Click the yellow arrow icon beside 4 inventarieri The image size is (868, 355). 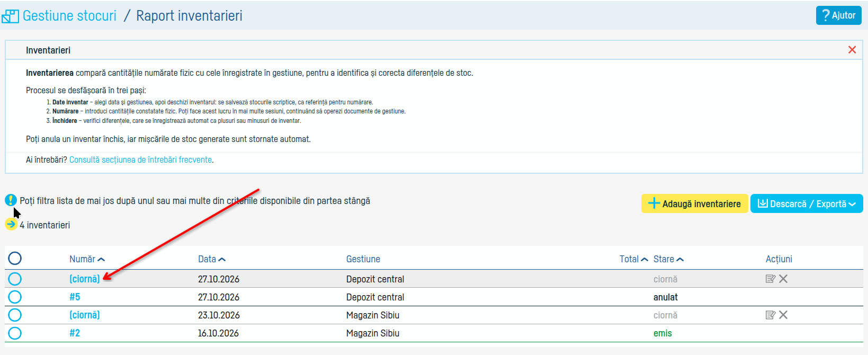point(11,225)
